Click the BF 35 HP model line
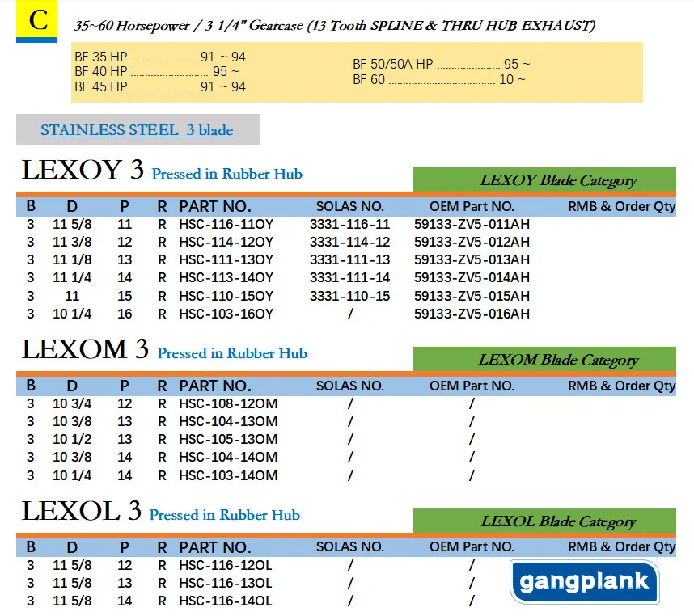 click(x=160, y=57)
